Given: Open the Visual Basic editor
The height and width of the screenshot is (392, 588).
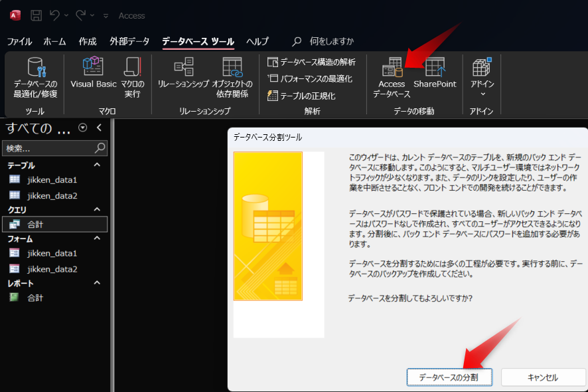Looking at the screenshot, I should (x=94, y=73).
